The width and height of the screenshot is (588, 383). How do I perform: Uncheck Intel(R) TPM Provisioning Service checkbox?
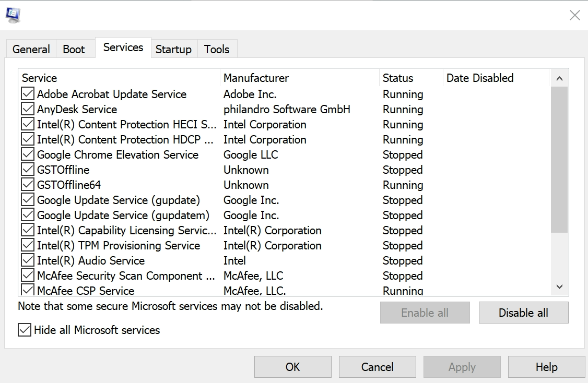coord(27,245)
